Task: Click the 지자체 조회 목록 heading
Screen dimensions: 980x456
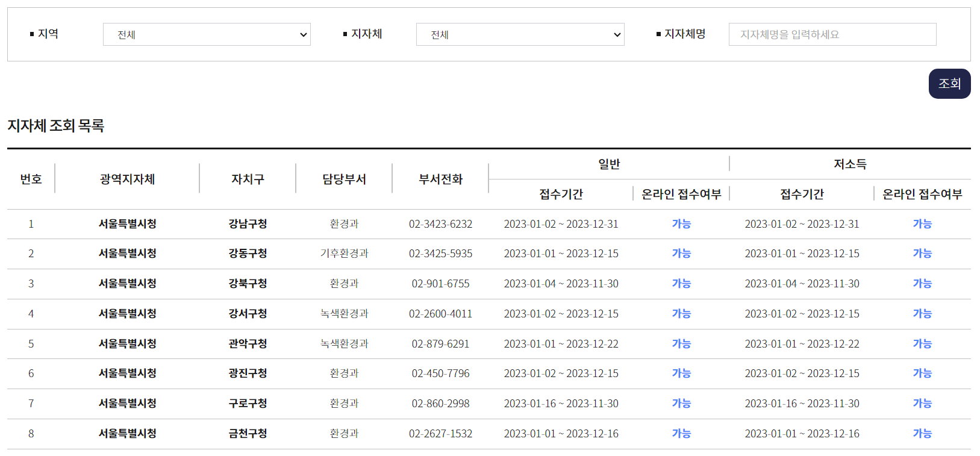Action: point(56,126)
